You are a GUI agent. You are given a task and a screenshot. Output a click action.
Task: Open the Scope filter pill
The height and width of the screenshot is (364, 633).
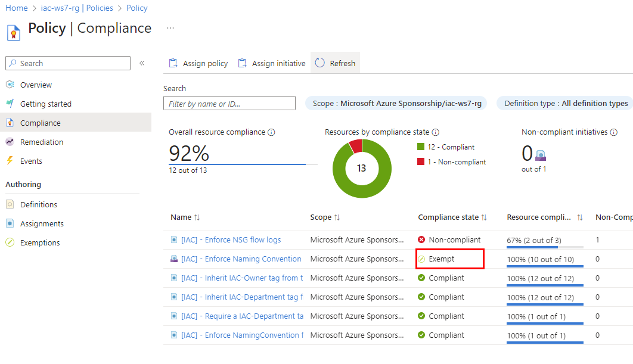(396, 103)
